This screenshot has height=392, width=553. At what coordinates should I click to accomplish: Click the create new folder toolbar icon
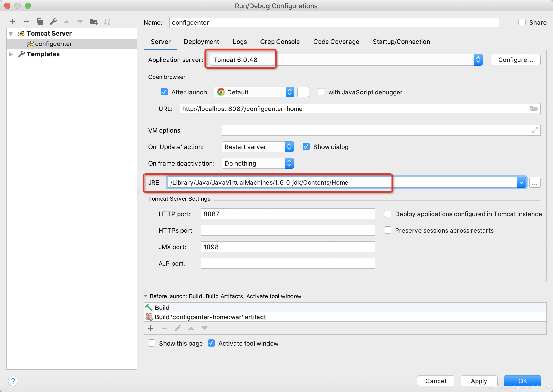[93, 22]
